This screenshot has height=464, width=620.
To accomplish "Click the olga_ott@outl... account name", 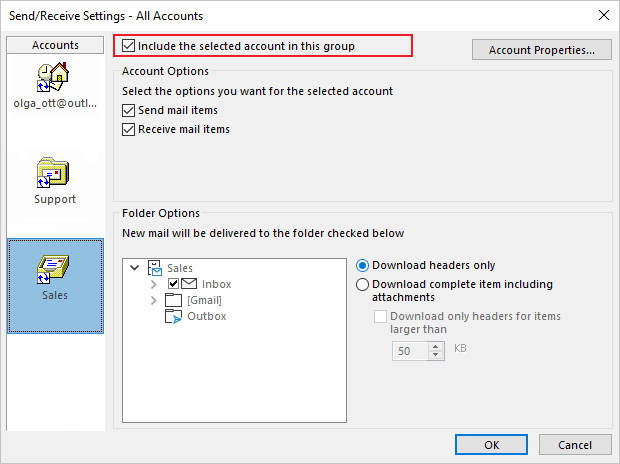I will (55, 103).
